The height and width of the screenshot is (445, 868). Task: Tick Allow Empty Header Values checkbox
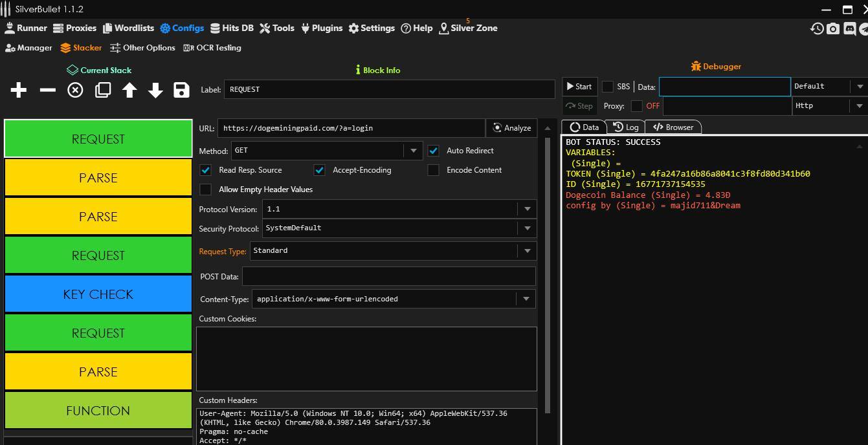(x=206, y=190)
